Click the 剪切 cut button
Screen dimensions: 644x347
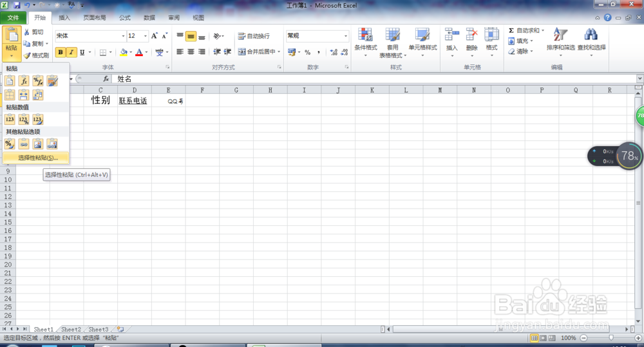point(33,32)
